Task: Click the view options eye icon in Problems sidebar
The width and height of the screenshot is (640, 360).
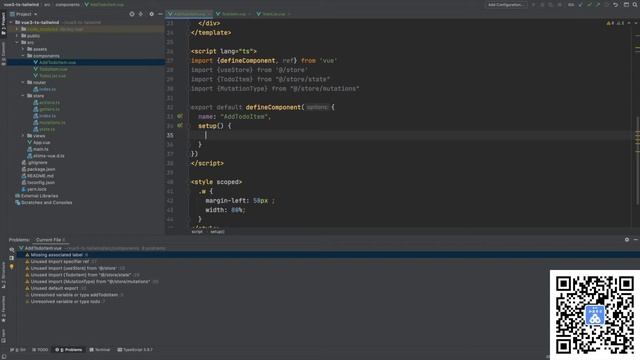Action: point(11,249)
